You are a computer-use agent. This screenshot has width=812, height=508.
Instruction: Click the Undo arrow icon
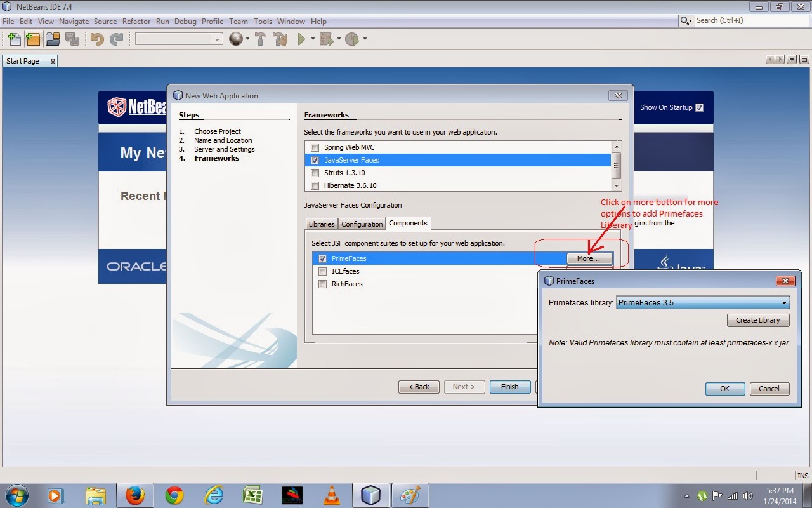click(97, 39)
